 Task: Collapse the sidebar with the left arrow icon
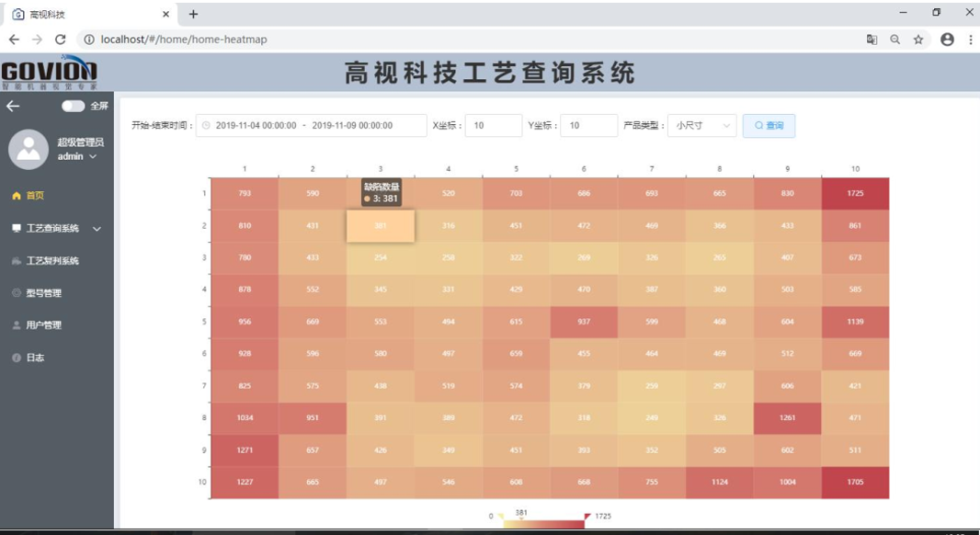pos(13,106)
